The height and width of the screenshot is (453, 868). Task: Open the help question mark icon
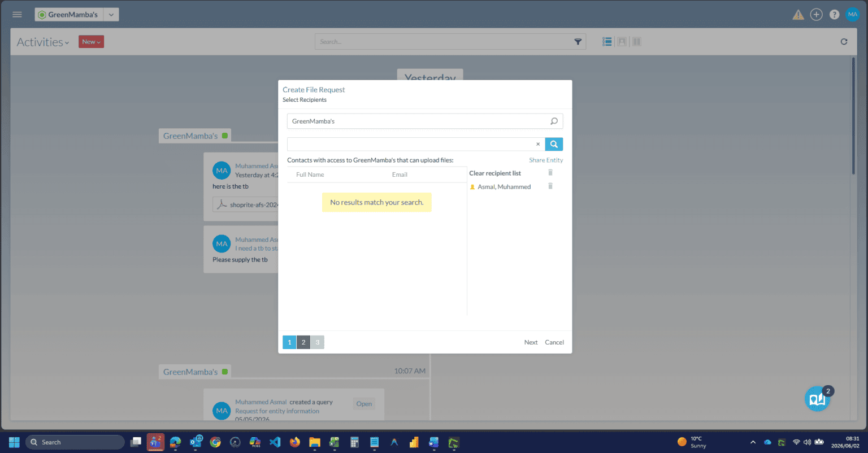click(x=834, y=15)
